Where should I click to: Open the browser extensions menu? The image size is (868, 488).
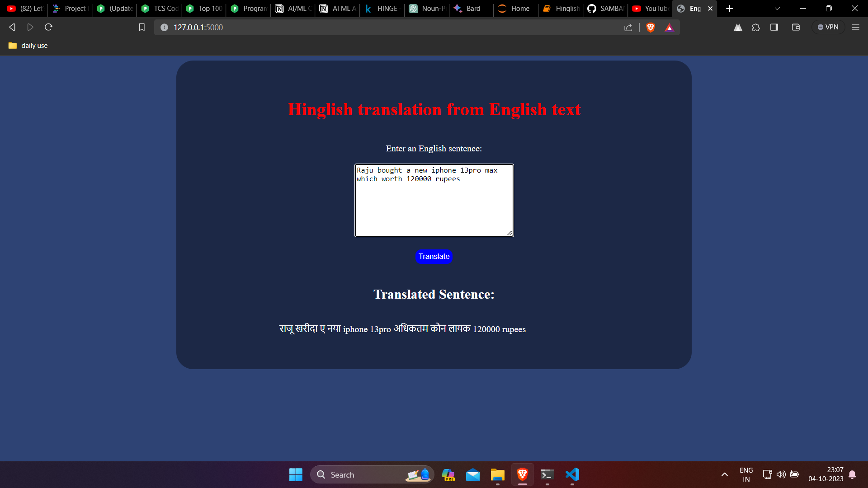tap(756, 27)
